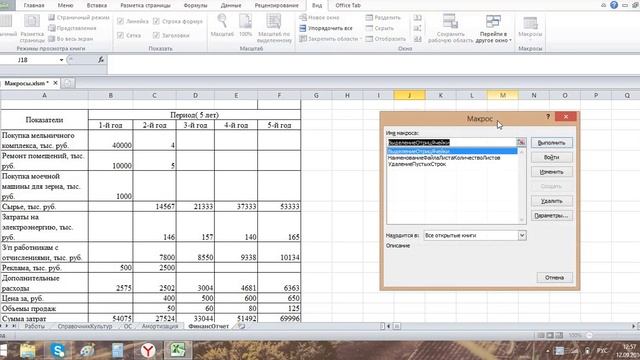The image size is (640, 360).
Task: Open a Новое окно
Action: click(x=319, y=18)
